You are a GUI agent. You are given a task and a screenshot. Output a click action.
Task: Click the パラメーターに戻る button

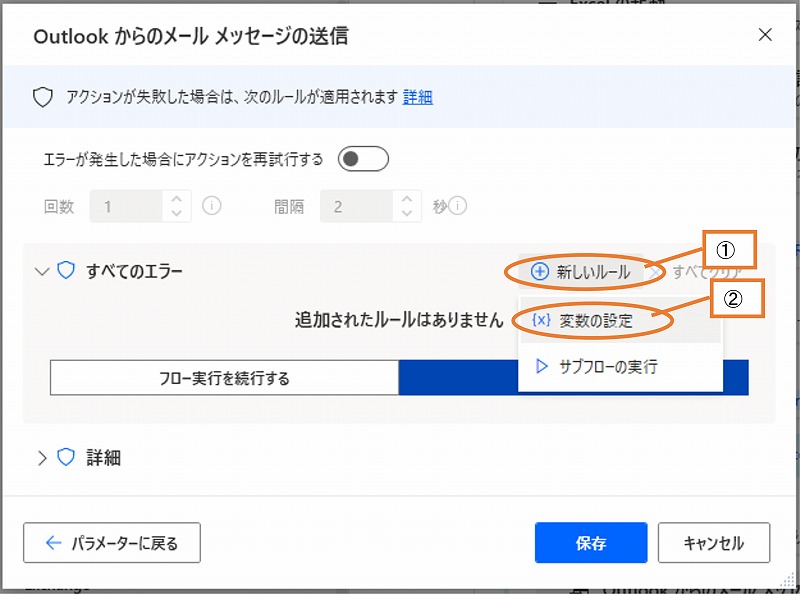(x=112, y=543)
